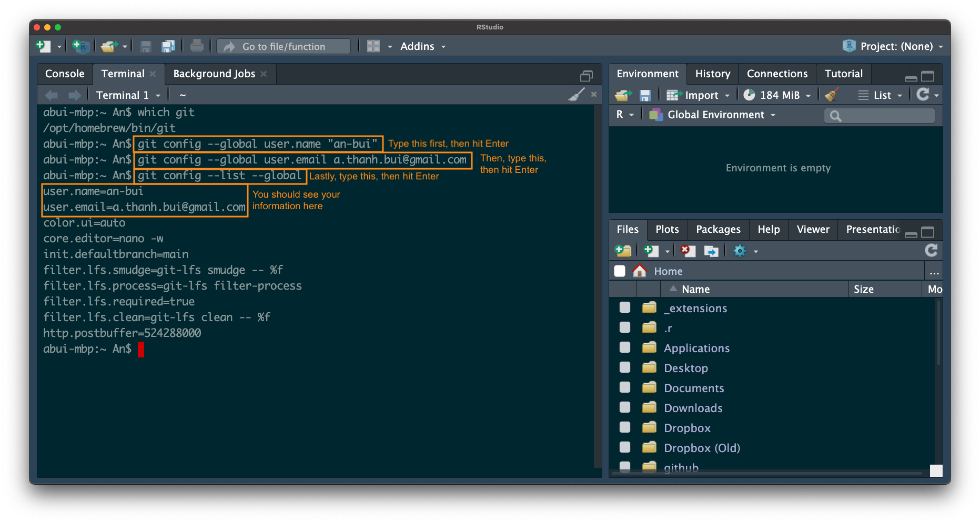Clear environment objects with the broom icon
Screen dimensions: 980x523
[x=831, y=95]
